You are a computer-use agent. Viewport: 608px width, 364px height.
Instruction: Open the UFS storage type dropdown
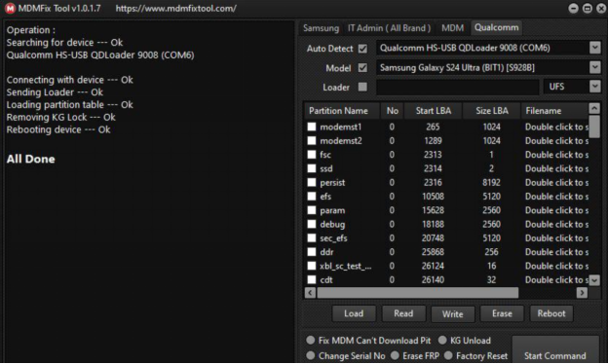point(594,87)
